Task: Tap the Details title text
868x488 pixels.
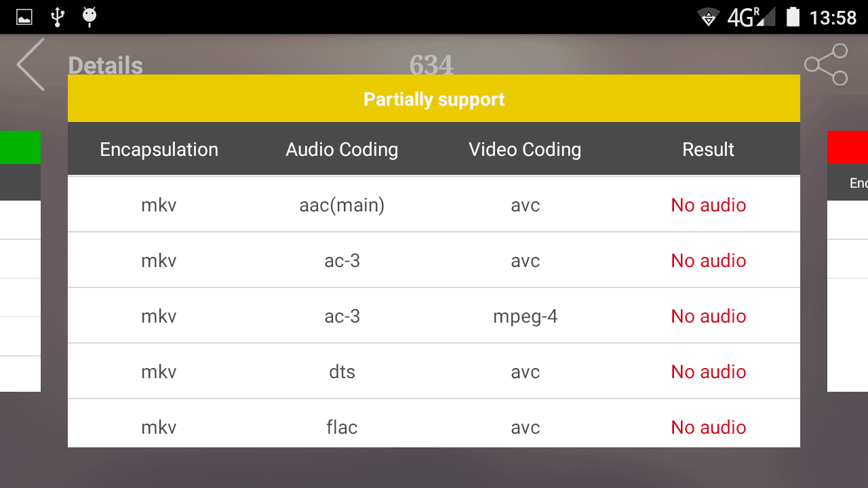Action: point(106,66)
